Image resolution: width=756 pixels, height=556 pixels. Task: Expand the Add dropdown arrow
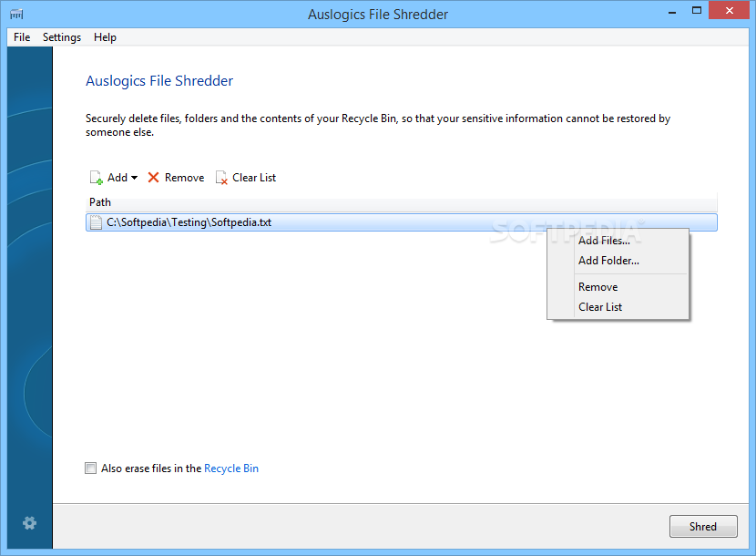click(x=134, y=178)
